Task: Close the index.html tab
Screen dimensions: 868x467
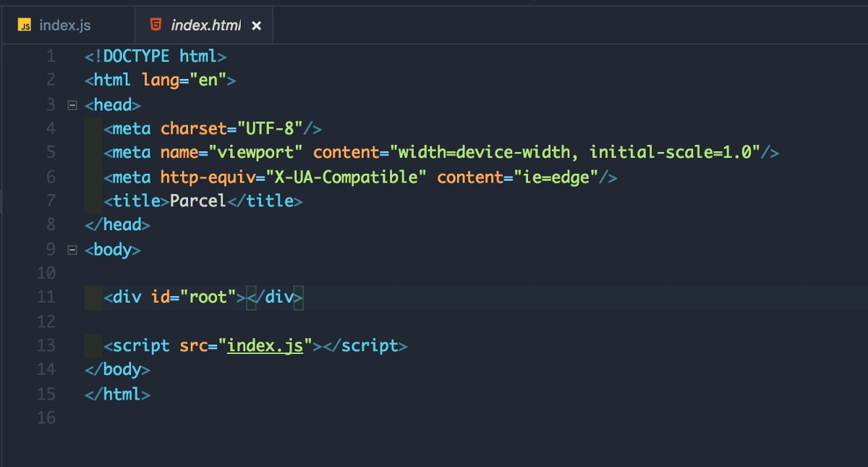Action: (x=256, y=26)
